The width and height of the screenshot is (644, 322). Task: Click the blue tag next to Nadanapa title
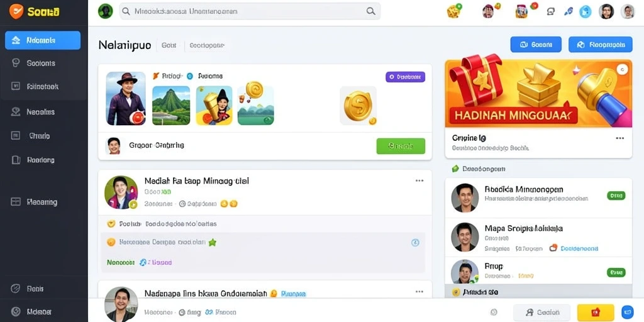point(294,294)
